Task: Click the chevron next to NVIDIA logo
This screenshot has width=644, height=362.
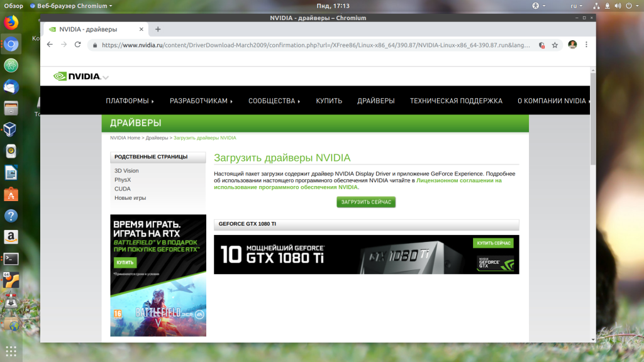Action: [x=106, y=77]
